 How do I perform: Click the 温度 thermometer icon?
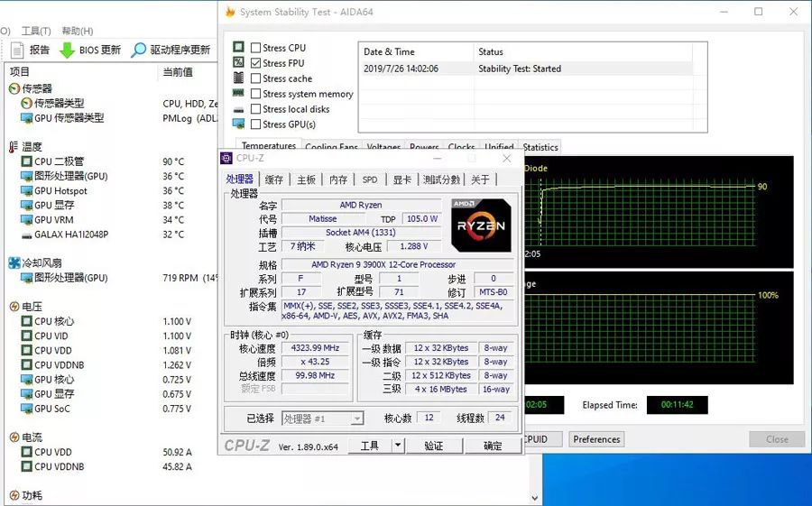tap(14, 147)
